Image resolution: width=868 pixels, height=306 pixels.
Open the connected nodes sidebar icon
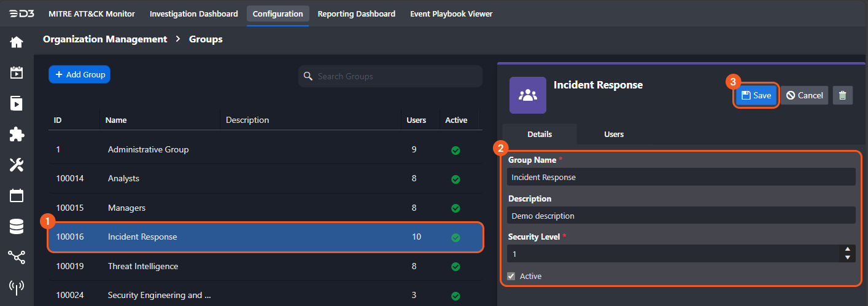click(x=17, y=257)
